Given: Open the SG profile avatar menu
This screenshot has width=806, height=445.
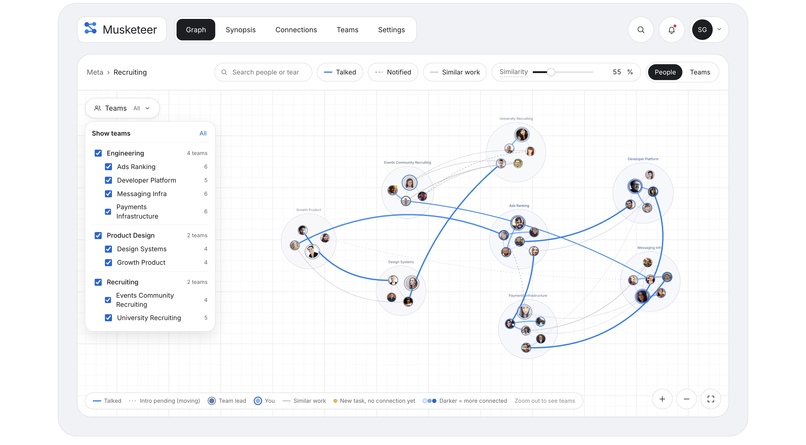Looking at the screenshot, I should (x=702, y=30).
